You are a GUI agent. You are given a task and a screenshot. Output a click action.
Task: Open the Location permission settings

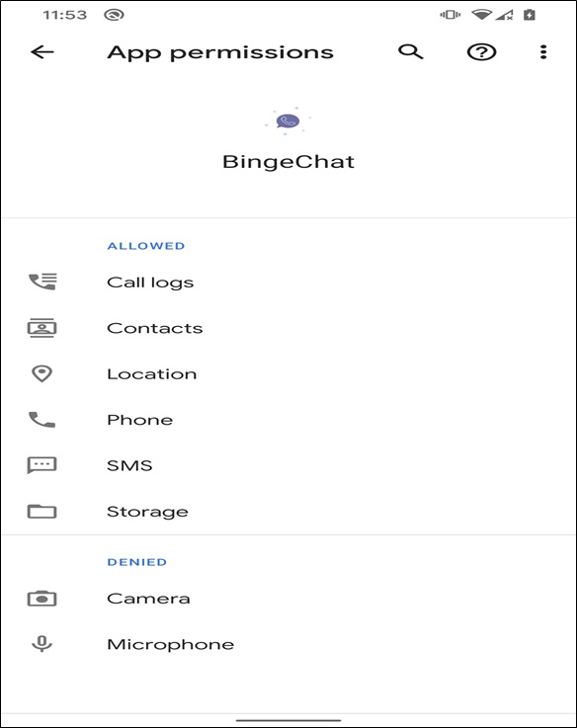click(x=288, y=373)
